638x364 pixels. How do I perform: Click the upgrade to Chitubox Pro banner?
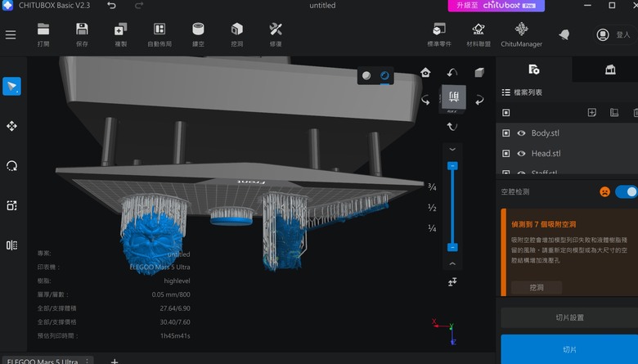click(x=496, y=6)
